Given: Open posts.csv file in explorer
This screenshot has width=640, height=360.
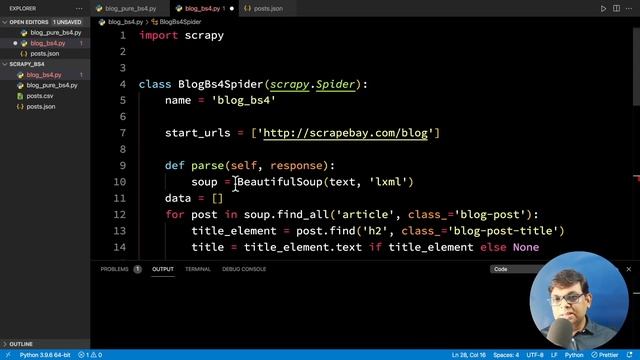Looking at the screenshot, I should click(x=40, y=96).
